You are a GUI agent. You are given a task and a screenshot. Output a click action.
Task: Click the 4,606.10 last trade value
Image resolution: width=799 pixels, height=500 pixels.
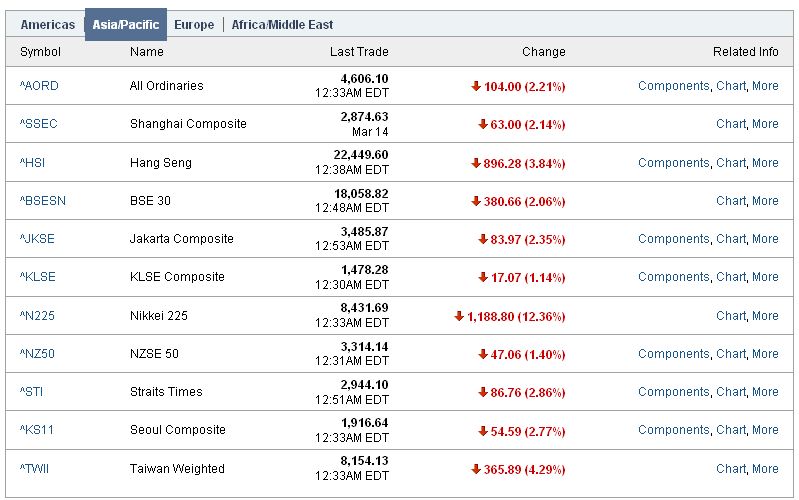click(x=364, y=78)
